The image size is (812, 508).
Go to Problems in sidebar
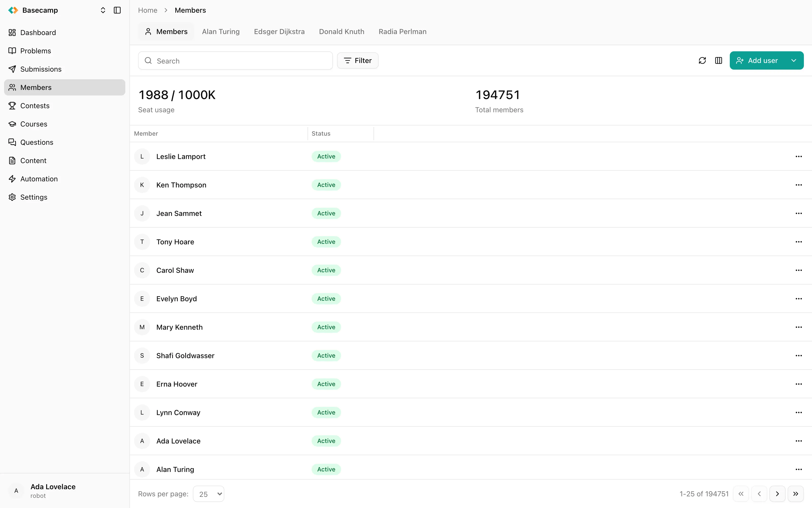tap(64, 51)
